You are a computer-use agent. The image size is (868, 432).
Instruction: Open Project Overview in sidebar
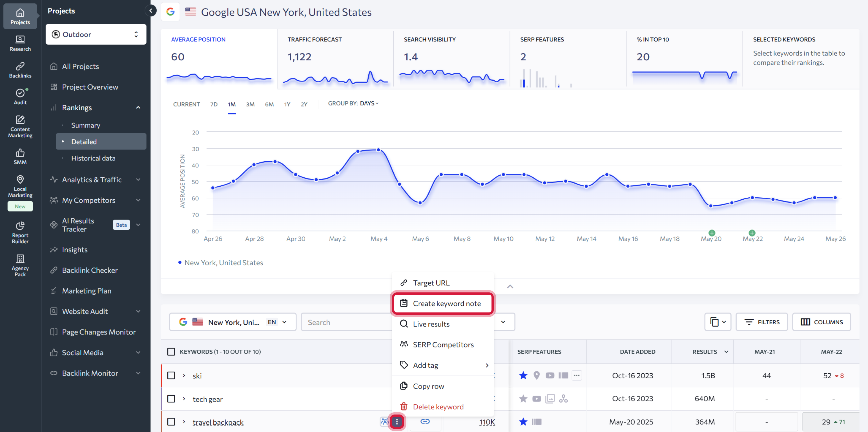[90, 87]
